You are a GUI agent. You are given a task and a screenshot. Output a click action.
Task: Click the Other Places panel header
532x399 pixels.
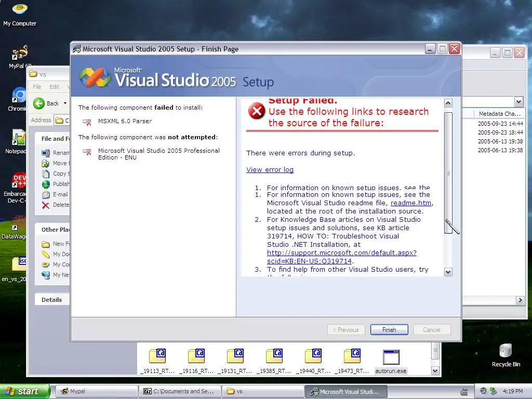pos(52,230)
